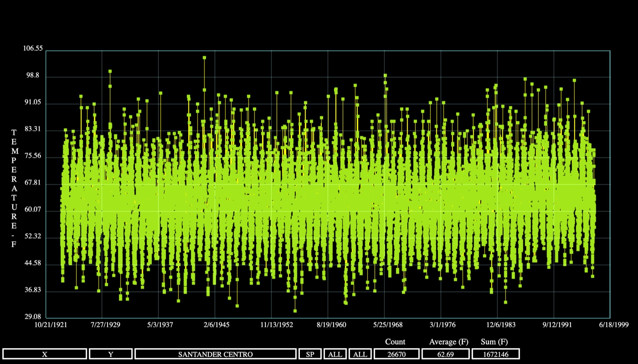Click the Y axis selector box
638x364 pixels.
[111, 354]
